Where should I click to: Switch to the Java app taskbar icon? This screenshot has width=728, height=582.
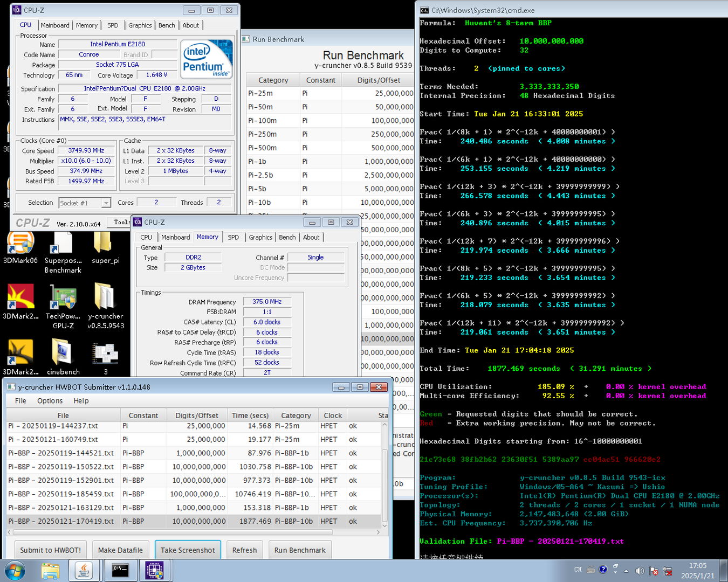point(84,571)
